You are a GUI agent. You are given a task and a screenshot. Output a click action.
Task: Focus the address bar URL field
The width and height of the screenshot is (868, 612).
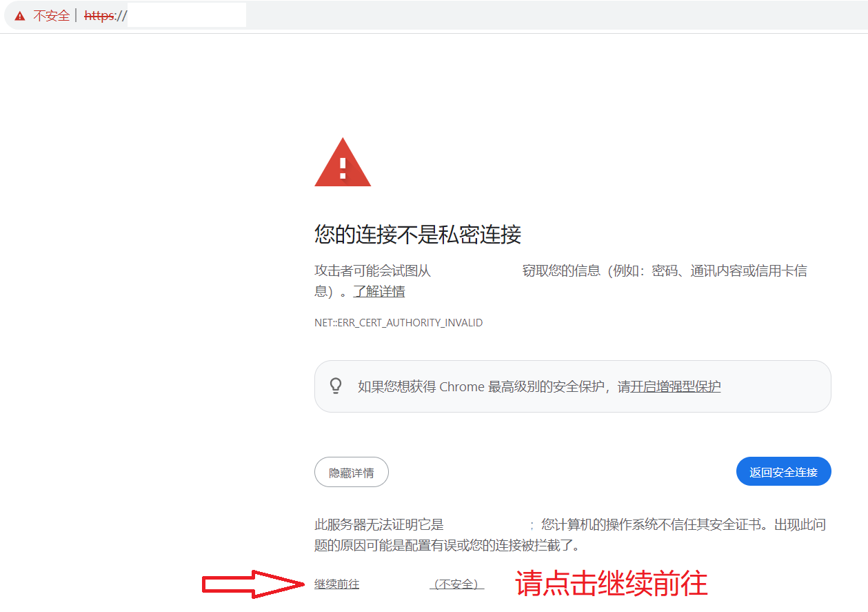click(186, 16)
